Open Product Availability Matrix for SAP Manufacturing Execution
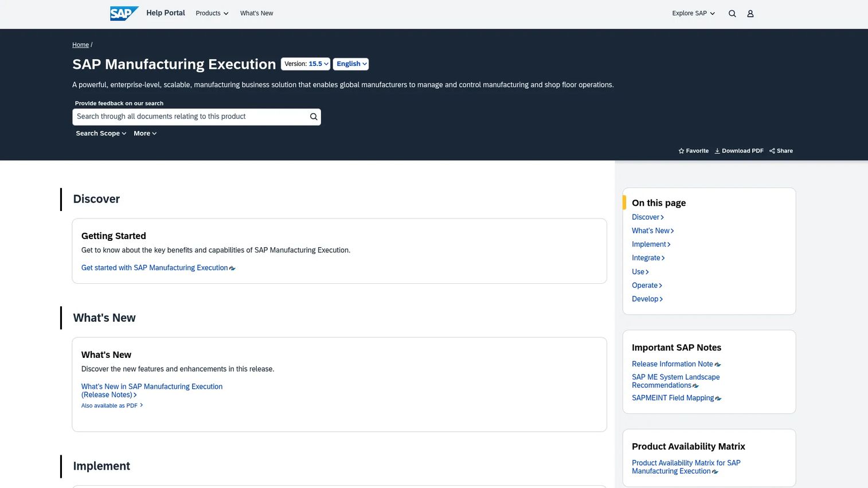 click(686, 467)
